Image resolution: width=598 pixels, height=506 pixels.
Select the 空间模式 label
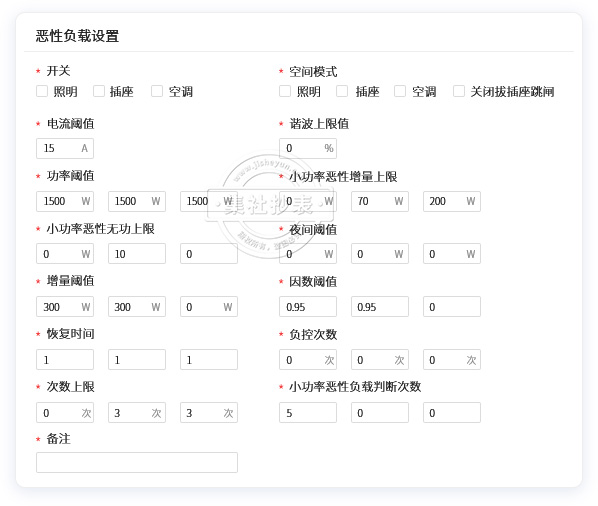coord(313,72)
